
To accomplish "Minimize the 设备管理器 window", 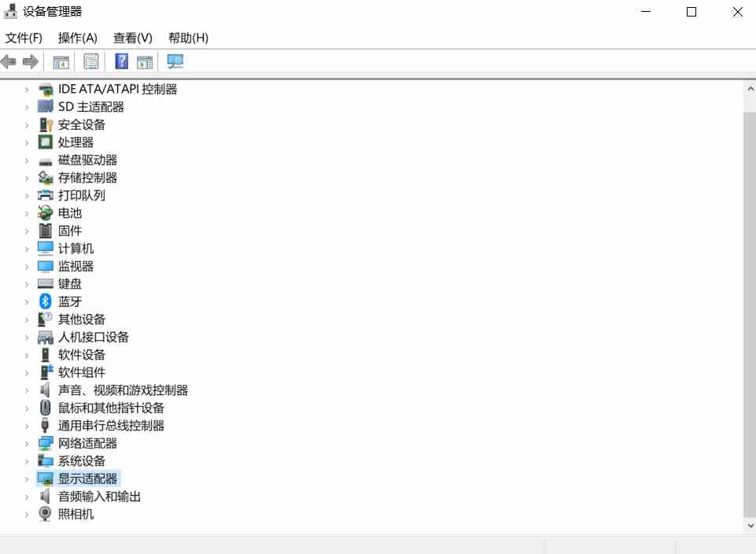I will [x=646, y=12].
